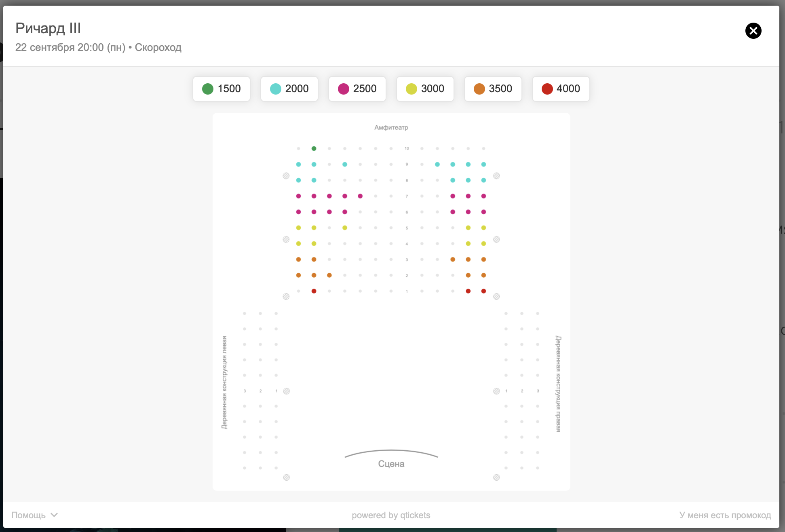This screenshot has width=785, height=532.
Task: Pick the third orange seat in row 2's left block
Action: pos(329,275)
